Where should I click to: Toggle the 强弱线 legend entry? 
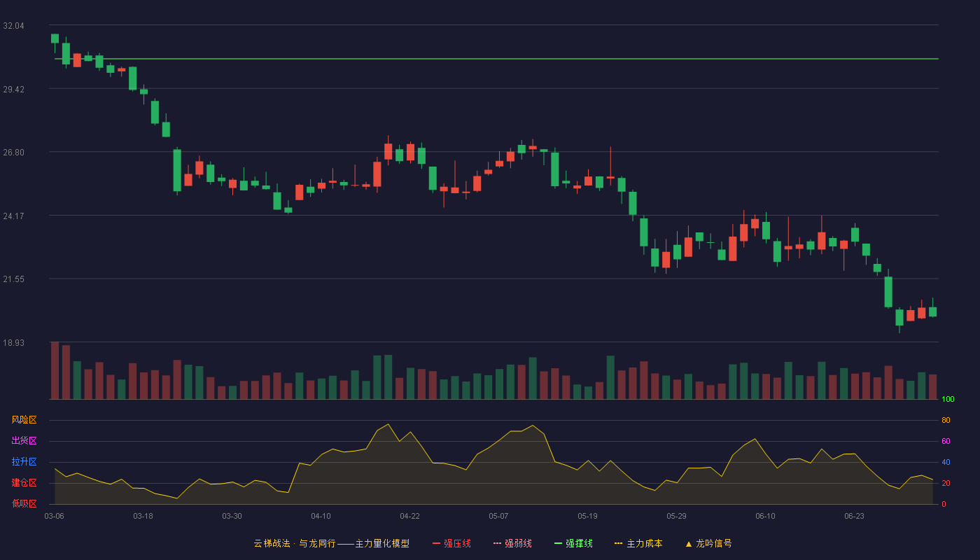click(512, 543)
